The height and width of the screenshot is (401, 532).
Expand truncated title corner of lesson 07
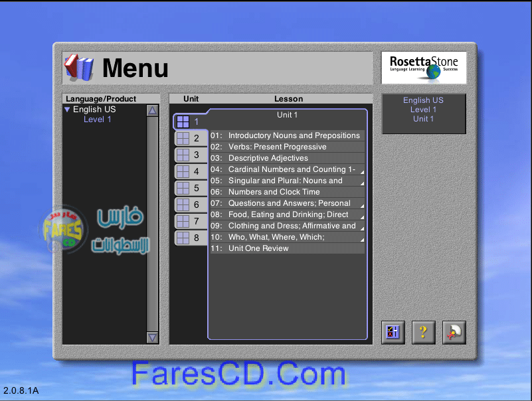click(x=363, y=206)
